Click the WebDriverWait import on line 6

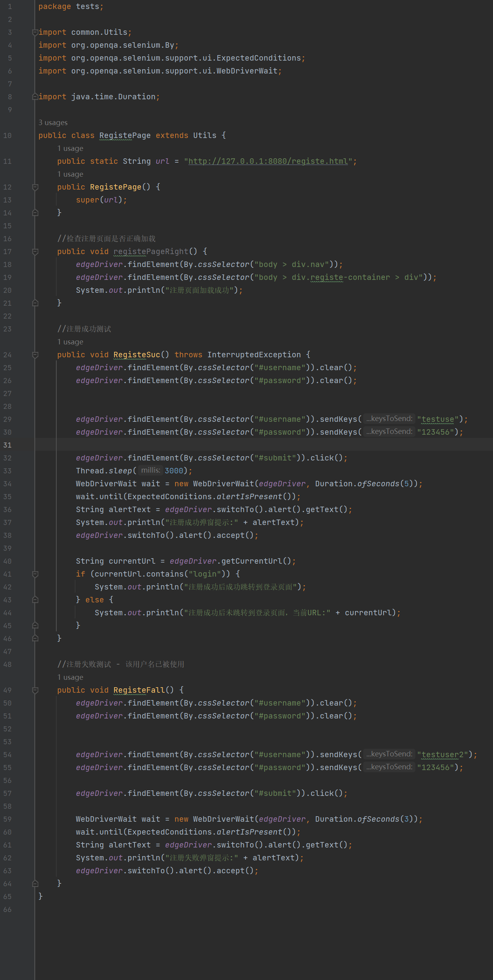coord(174,71)
